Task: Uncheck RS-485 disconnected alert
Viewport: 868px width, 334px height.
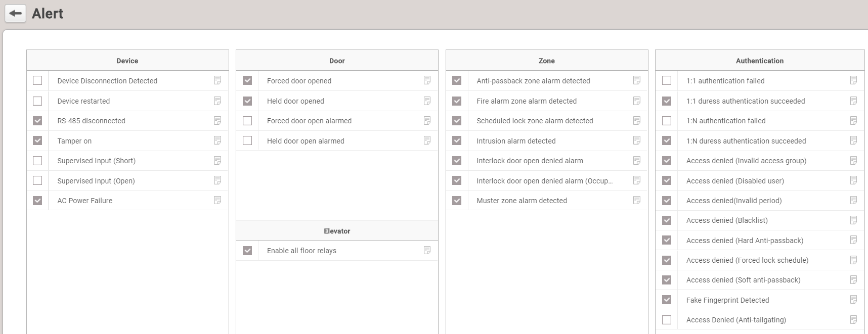Action: tap(37, 121)
